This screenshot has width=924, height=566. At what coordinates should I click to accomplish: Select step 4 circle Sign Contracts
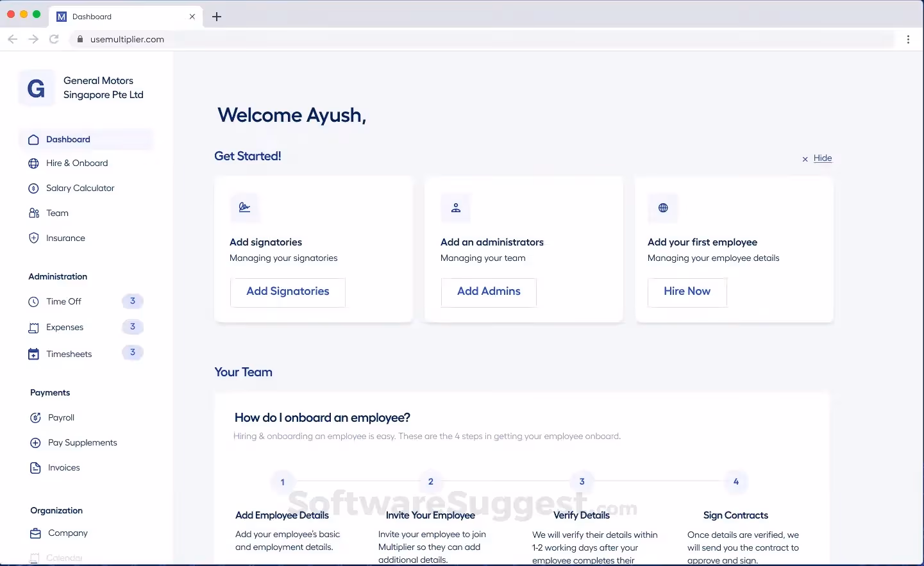pos(736,481)
